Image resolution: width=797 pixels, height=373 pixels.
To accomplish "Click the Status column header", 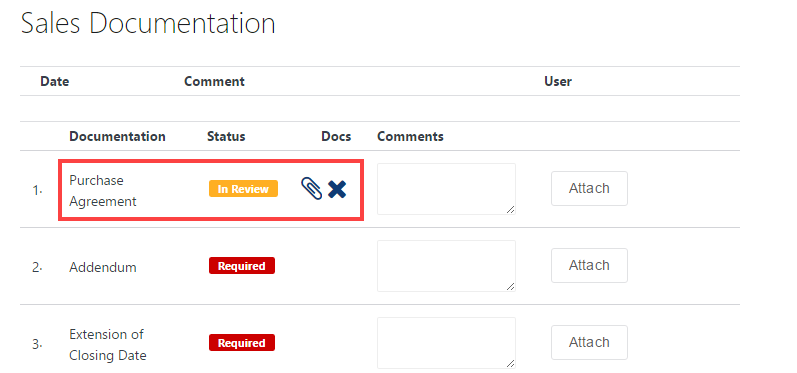I will click(226, 136).
